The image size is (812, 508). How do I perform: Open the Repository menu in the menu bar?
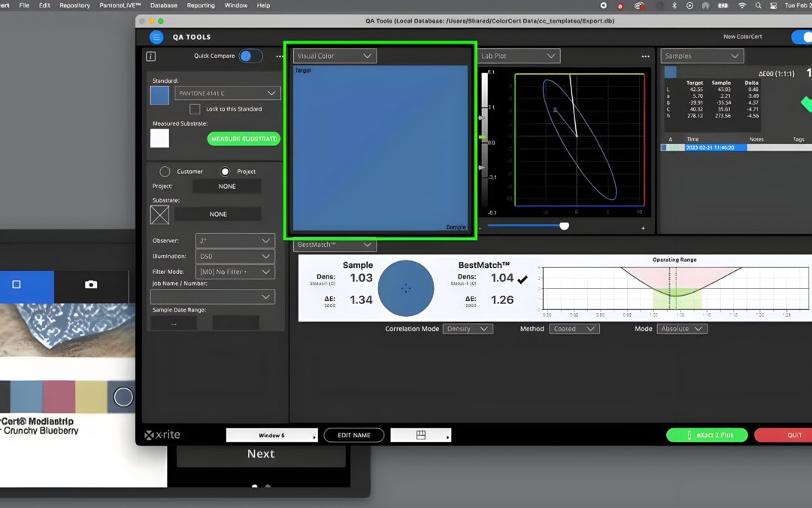[74, 5]
